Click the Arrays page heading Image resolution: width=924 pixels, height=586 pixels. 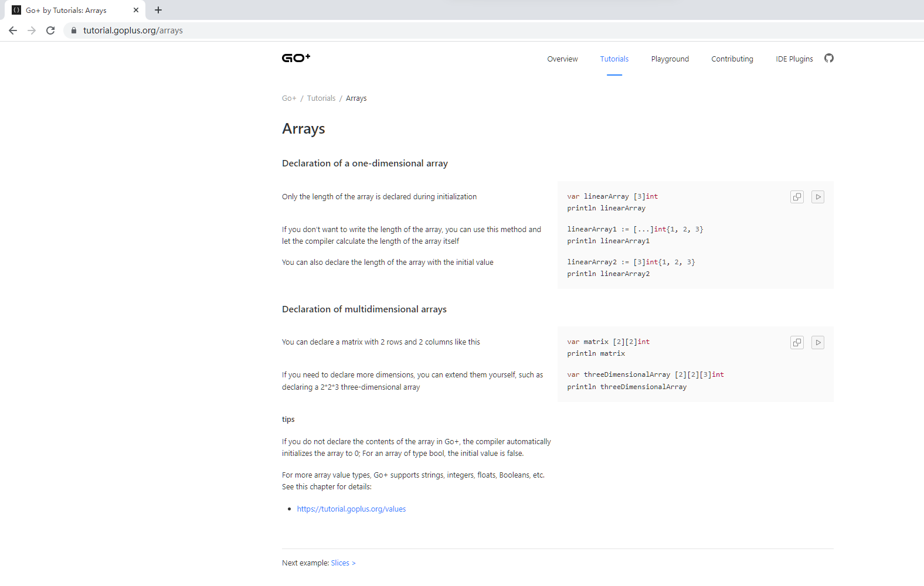tap(303, 129)
